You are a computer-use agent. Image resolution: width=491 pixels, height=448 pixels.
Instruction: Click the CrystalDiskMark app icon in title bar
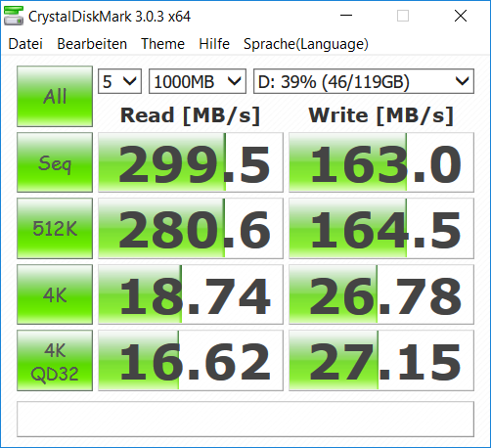pos(14,16)
